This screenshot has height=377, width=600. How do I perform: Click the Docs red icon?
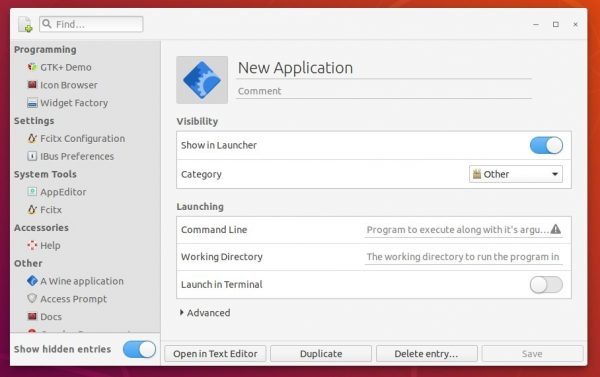point(32,317)
